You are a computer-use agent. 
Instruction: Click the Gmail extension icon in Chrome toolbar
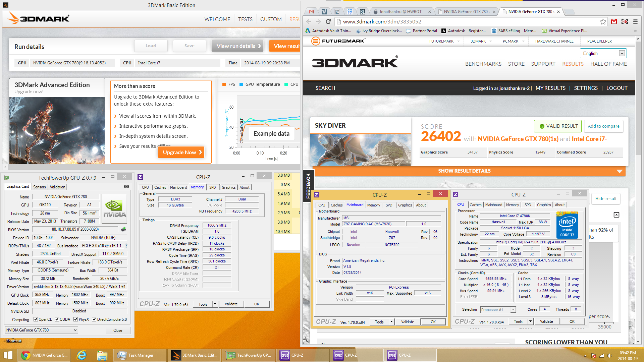pos(614,21)
